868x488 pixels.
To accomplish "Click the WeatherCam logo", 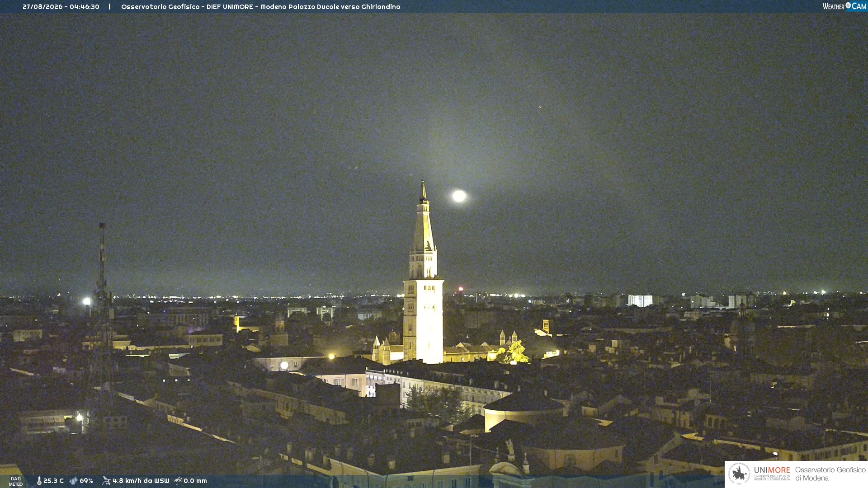I will [x=844, y=6].
